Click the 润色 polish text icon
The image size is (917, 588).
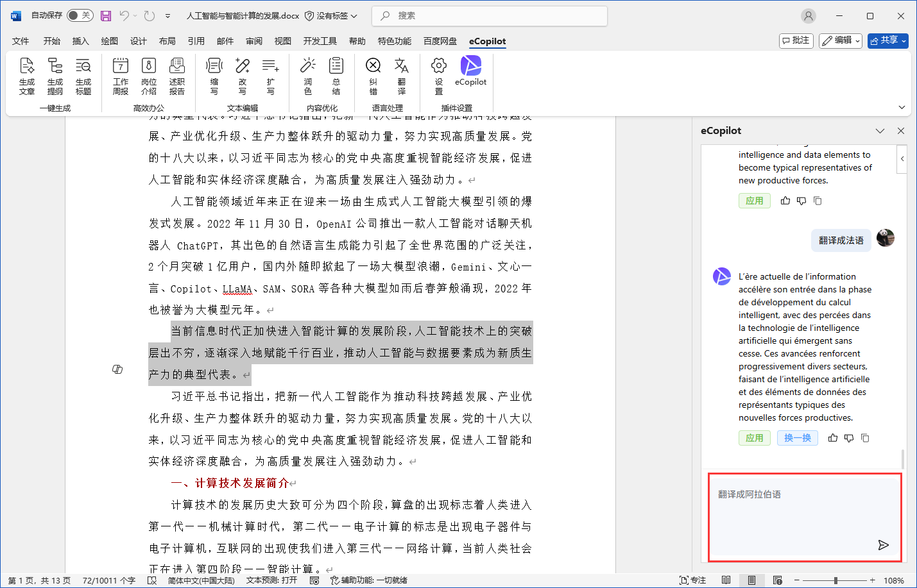click(308, 76)
